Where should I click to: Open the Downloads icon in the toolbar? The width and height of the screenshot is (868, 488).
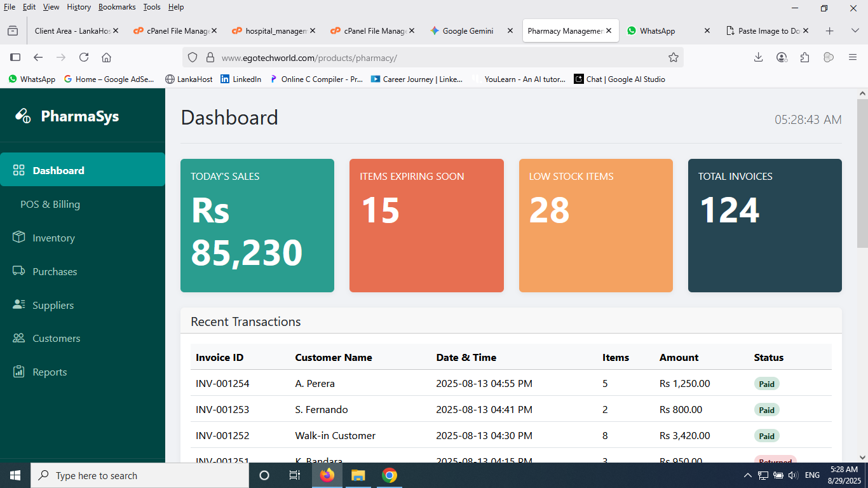[758, 57]
